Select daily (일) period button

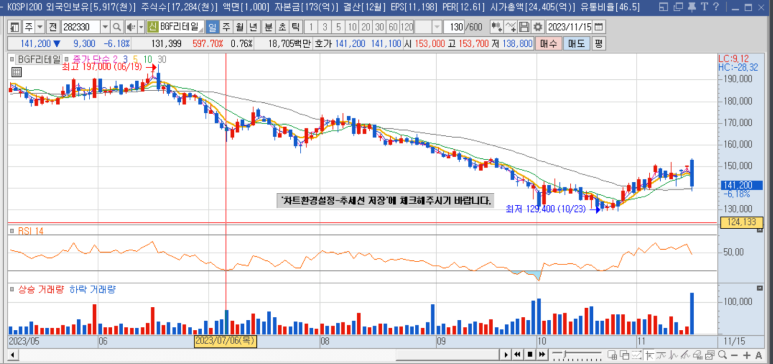212,27
